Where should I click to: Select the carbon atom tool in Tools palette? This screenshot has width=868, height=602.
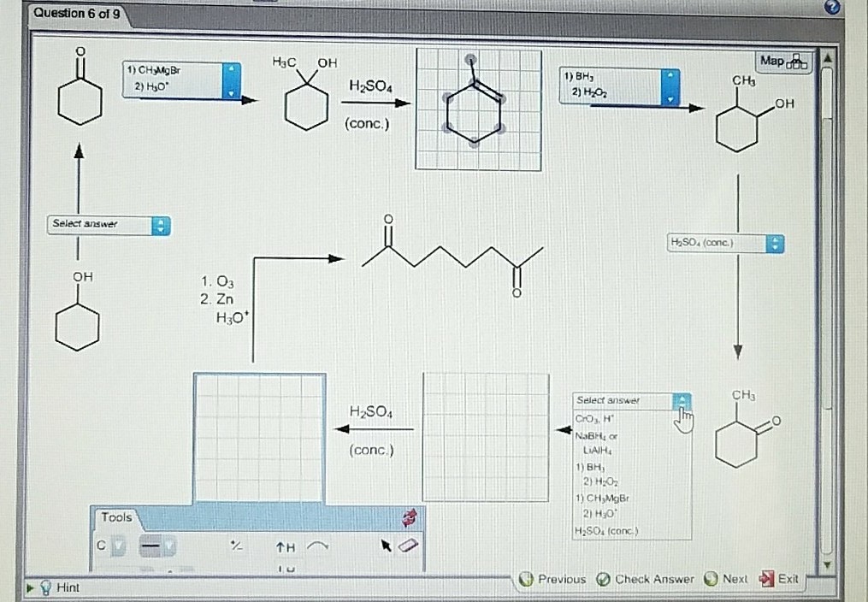coord(100,544)
